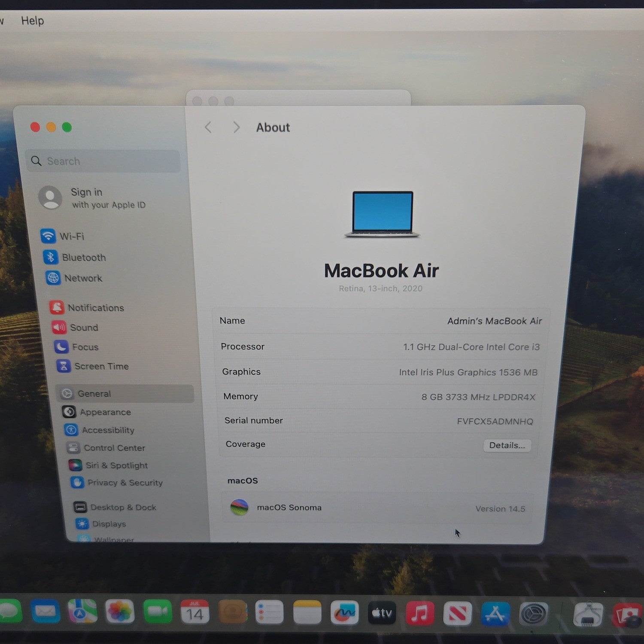
Task: Click the MacBook Air laptop image
Action: 382,214
